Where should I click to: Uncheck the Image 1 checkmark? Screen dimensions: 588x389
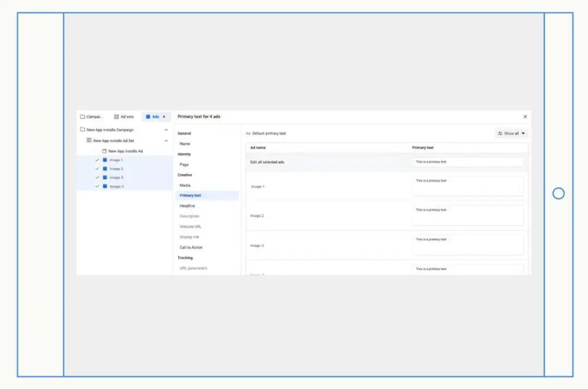pos(97,160)
